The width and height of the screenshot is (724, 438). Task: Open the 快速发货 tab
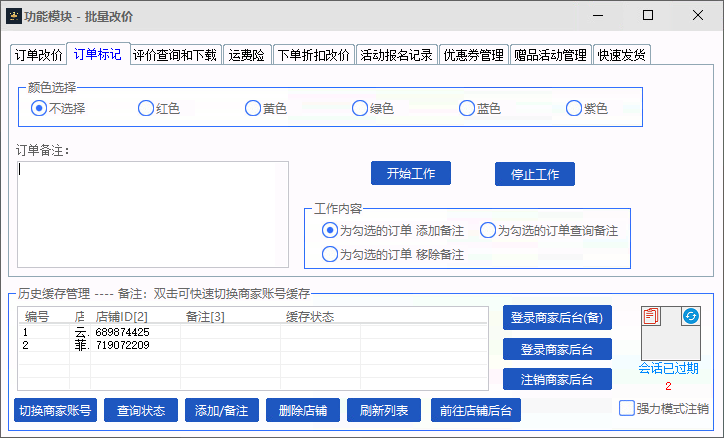pos(622,55)
